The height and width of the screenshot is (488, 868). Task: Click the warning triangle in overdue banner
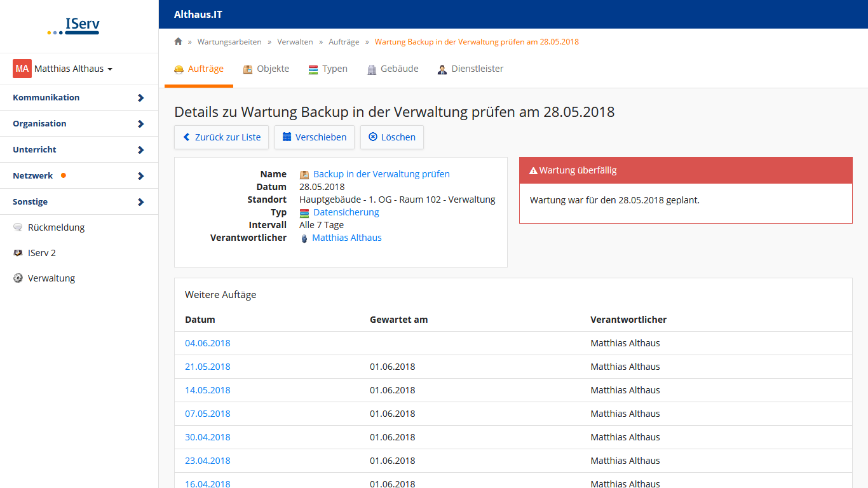point(534,171)
